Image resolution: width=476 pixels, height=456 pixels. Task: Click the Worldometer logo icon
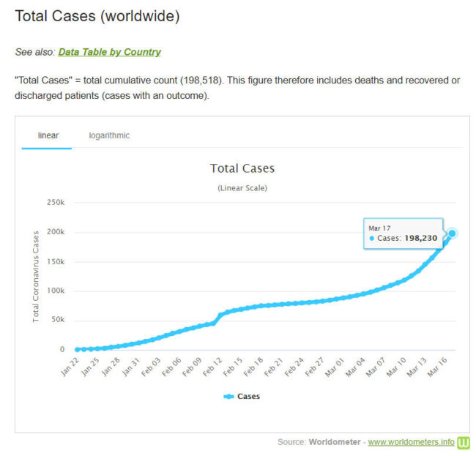click(x=464, y=442)
